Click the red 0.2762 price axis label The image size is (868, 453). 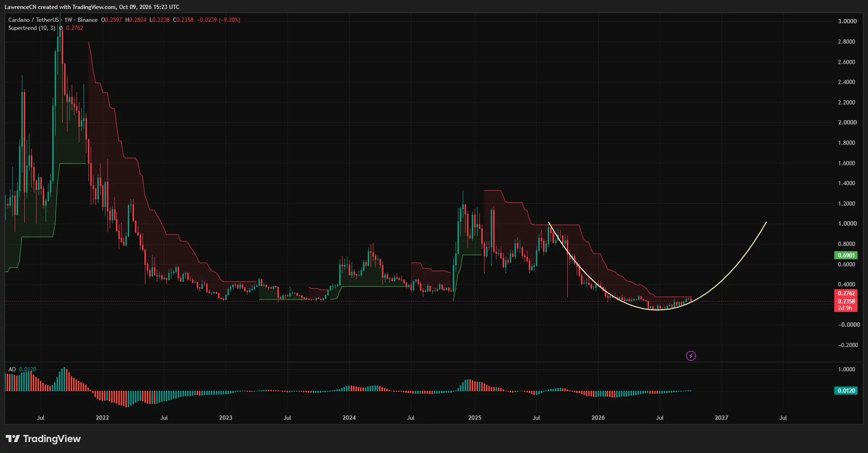coord(846,293)
